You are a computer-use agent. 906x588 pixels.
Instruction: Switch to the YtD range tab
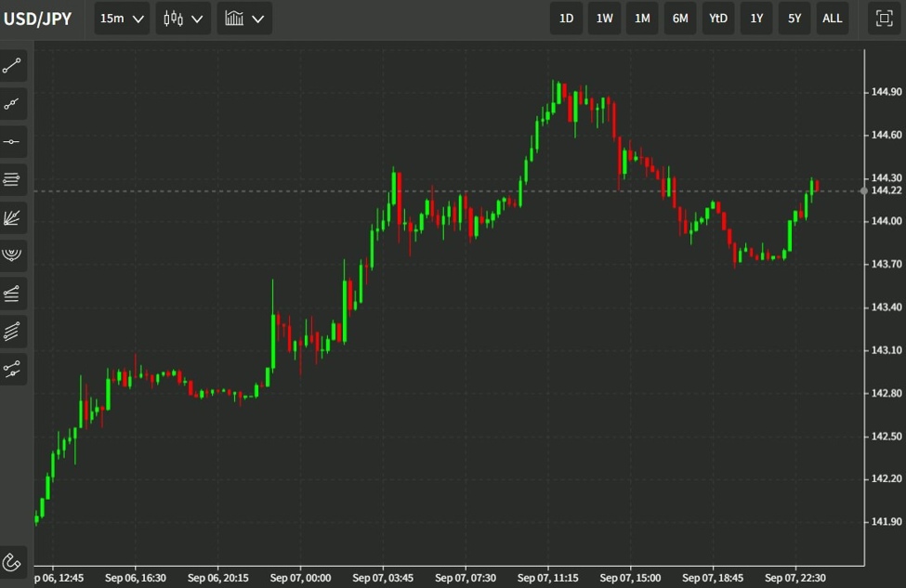[x=717, y=18]
